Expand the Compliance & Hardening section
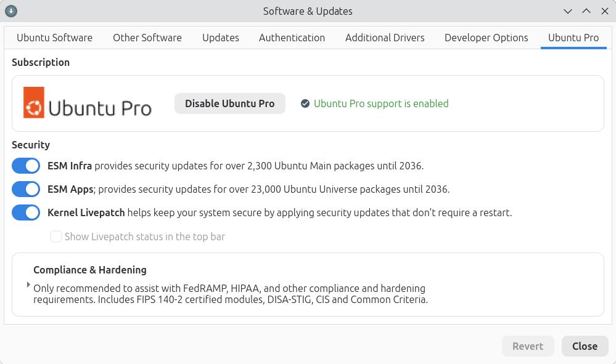Viewport: 616px width, 364px height. point(28,285)
